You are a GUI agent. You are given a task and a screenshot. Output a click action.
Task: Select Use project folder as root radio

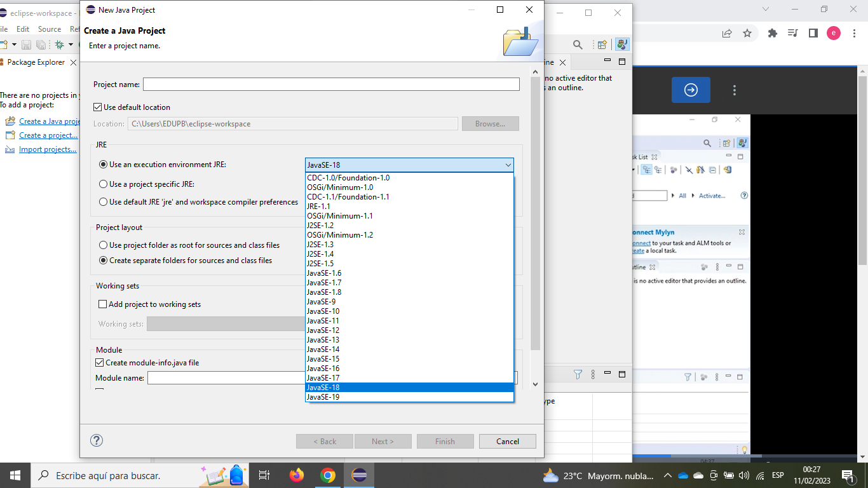click(104, 245)
